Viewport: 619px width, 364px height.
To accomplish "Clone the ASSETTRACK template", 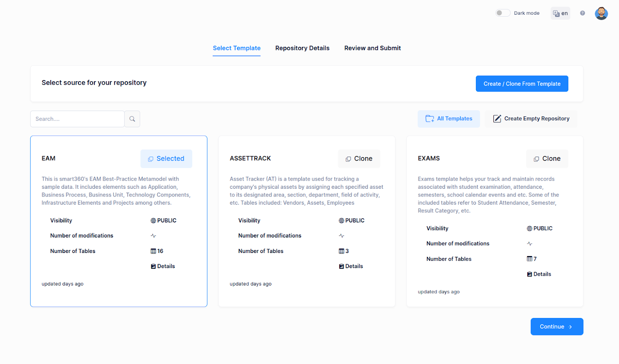I will click(x=359, y=159).
